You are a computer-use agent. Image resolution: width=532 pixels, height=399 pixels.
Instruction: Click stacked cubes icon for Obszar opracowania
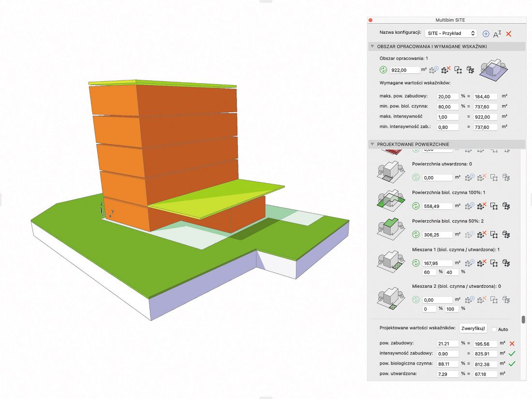point(470,70)
